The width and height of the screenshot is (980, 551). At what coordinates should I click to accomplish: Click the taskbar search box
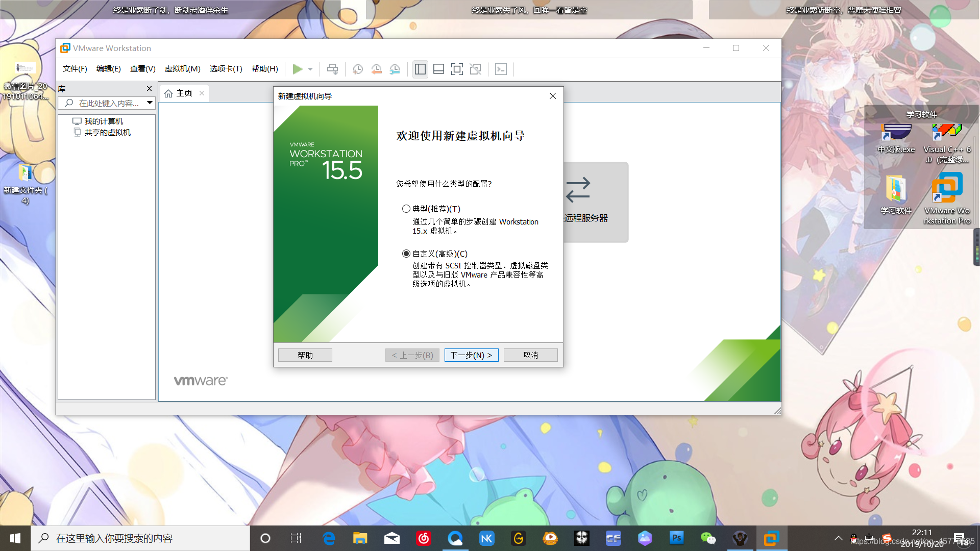point(140,538)
